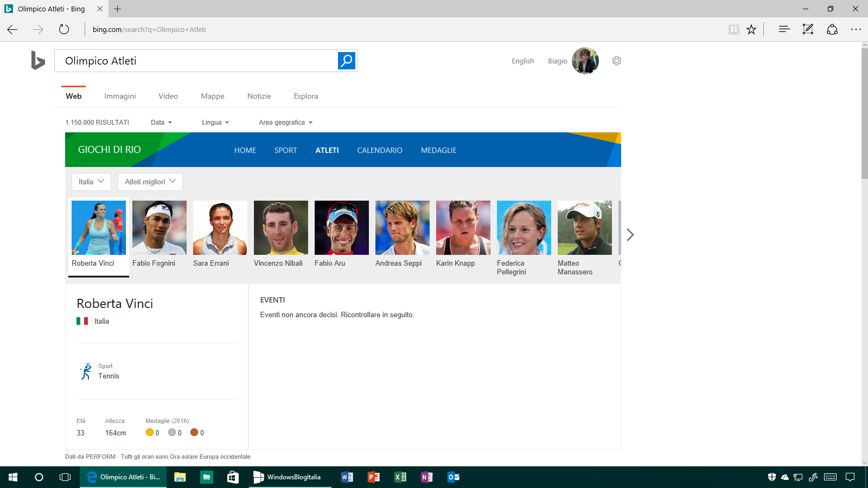The width and height of the screenshot is (868, 488).
Task: Select Matteo Manassero athlete photo
Action: (x=585, y=228)
